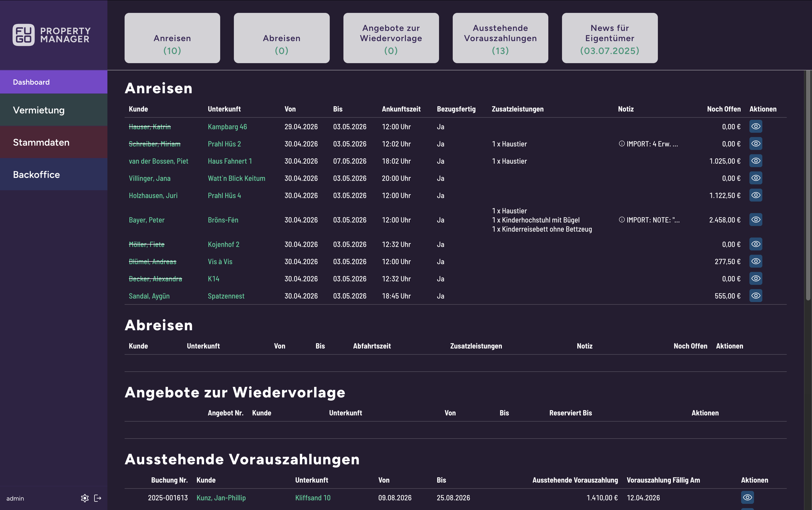Click eye icon in van der Bossen row
The image size is (812, 510).
coord(756,161)
